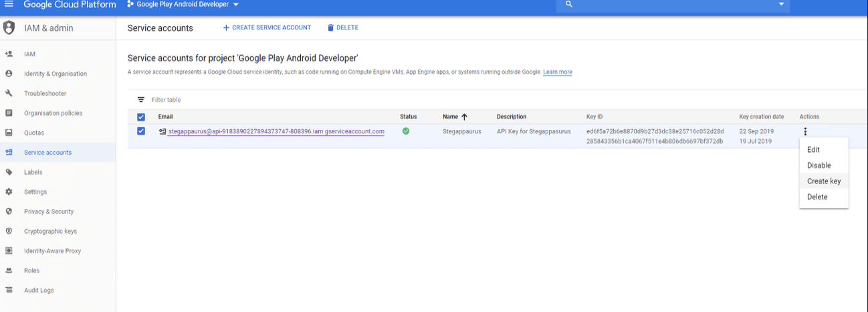868x312 pixels.
Task: Click the key ID starting ed6f5a72
Action: 655,131
